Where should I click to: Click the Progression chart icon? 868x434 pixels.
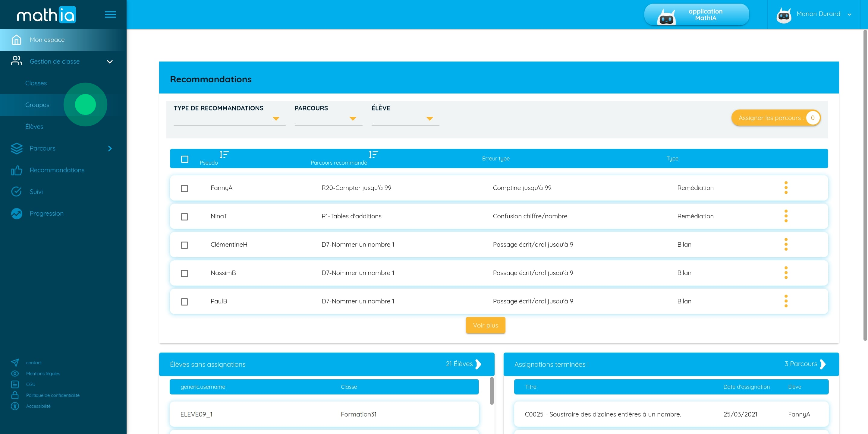(16, 214)
